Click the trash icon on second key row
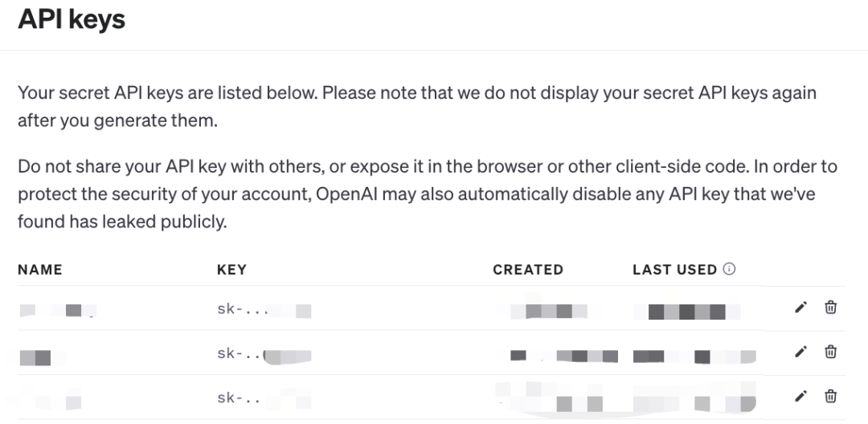The height and width of the screenshot is (424, 868). point(830,352)
